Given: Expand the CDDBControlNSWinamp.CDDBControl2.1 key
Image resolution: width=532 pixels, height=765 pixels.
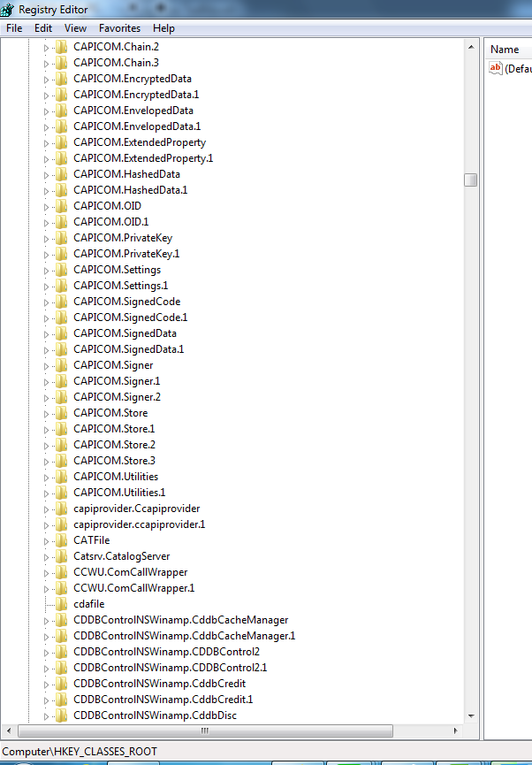Looking at the screenshot, I should pyautogui.click(x=46, y=669).
